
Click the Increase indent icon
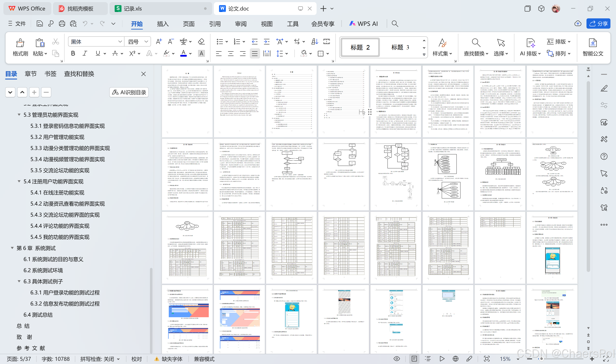pos(267,41)
